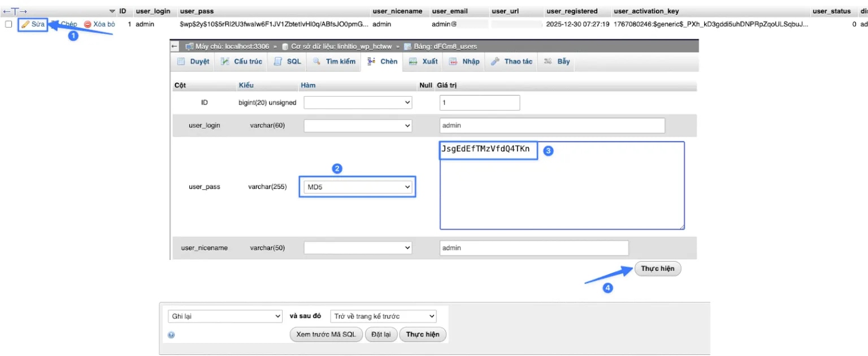
Task: Click the blue help question mark icon
Action: (x=171, y=335)
